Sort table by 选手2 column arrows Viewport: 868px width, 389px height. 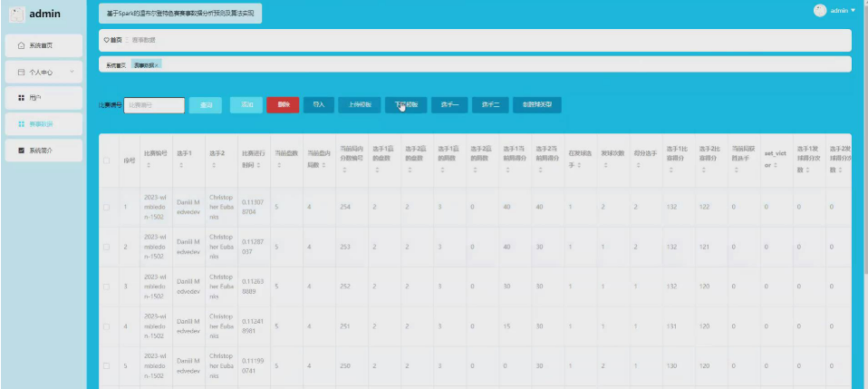[x=213, y=165]
